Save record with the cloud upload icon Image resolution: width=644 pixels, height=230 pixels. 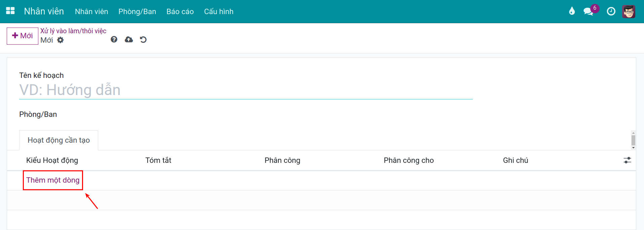click(x=129, y=40)
